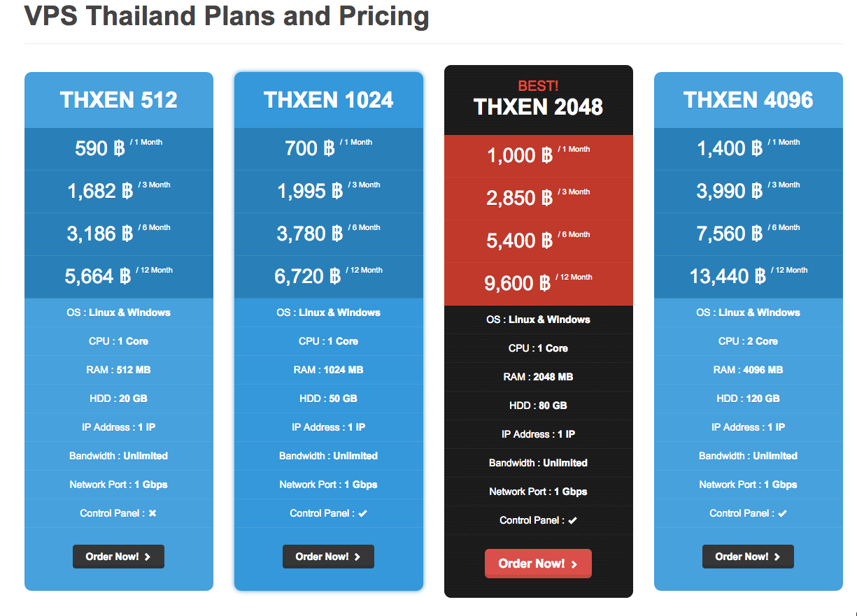
Task: Click the THXEN 512 plan title
Action: (119, 100)
